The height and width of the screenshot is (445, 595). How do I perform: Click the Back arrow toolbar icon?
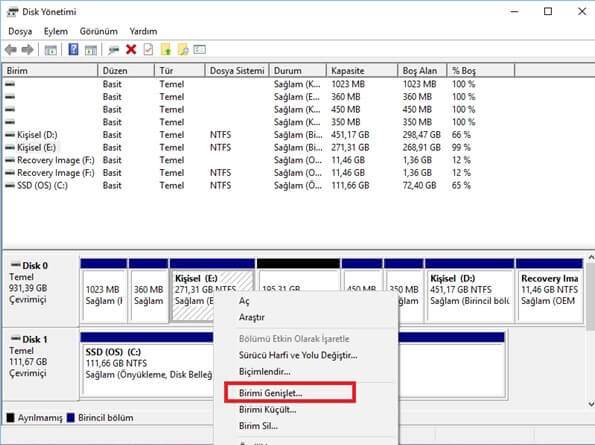click(11, 50)
